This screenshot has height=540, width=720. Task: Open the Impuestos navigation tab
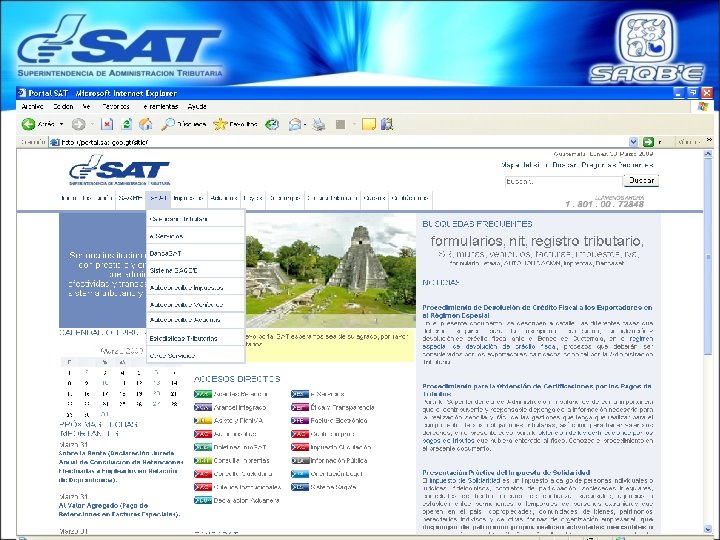click(x=189, y=198)
